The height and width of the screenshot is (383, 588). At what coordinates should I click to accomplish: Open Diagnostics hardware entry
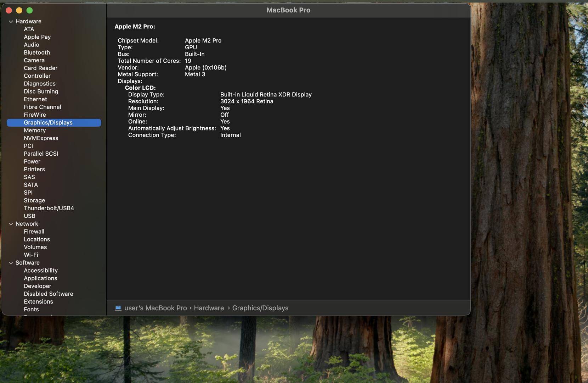40,84
